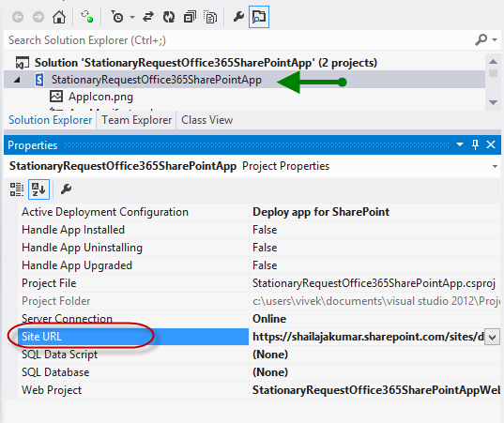This screenshot has width=504, height=423.
Task: Open the Properties object selector dropdown
Action: (x=495, y=166)
